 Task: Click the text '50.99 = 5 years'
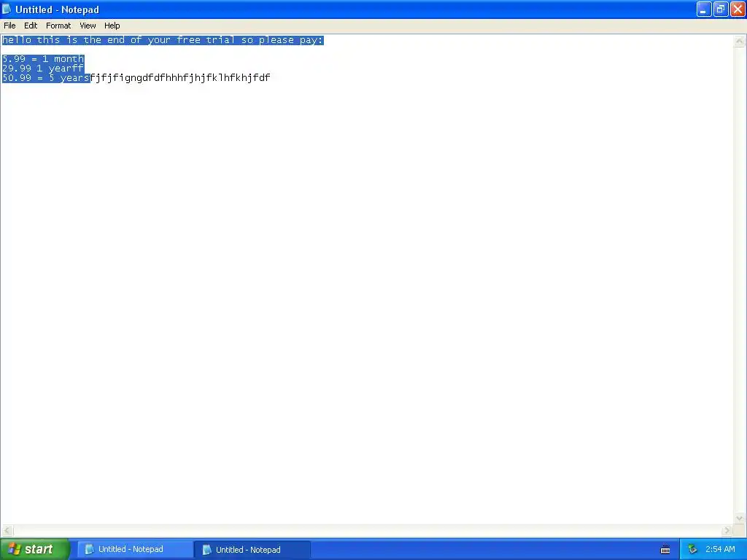46,78
